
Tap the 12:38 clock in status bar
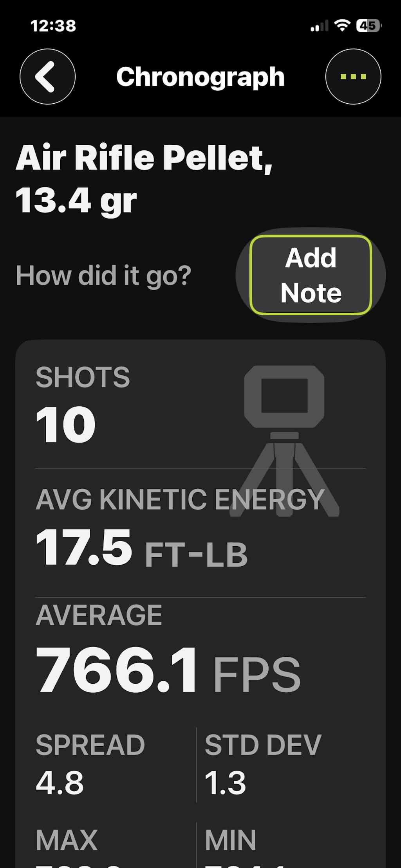53,26
